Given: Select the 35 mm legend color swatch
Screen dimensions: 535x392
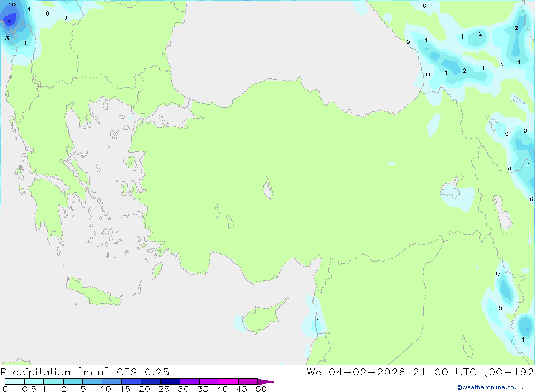Looking at the screenshot, I should [209, 381].
